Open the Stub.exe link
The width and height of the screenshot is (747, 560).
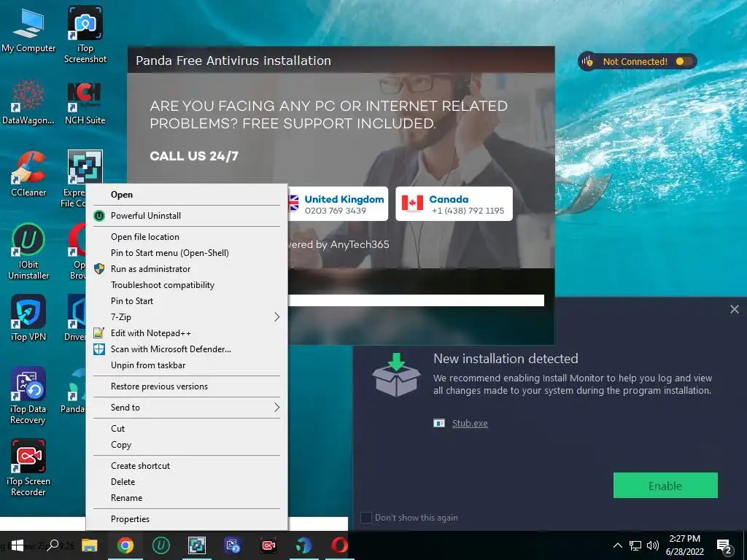coord(470,424)
